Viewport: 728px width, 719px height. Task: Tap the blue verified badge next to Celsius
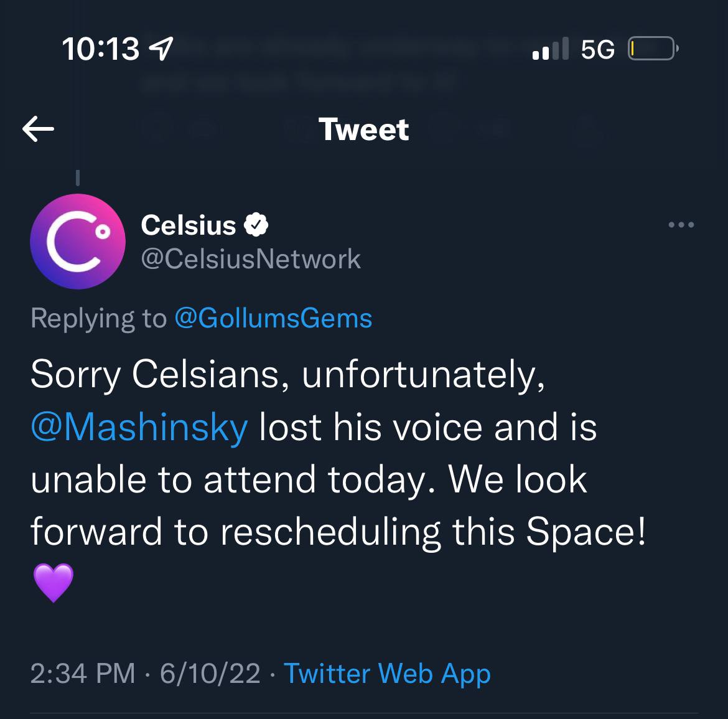[256, 225]
